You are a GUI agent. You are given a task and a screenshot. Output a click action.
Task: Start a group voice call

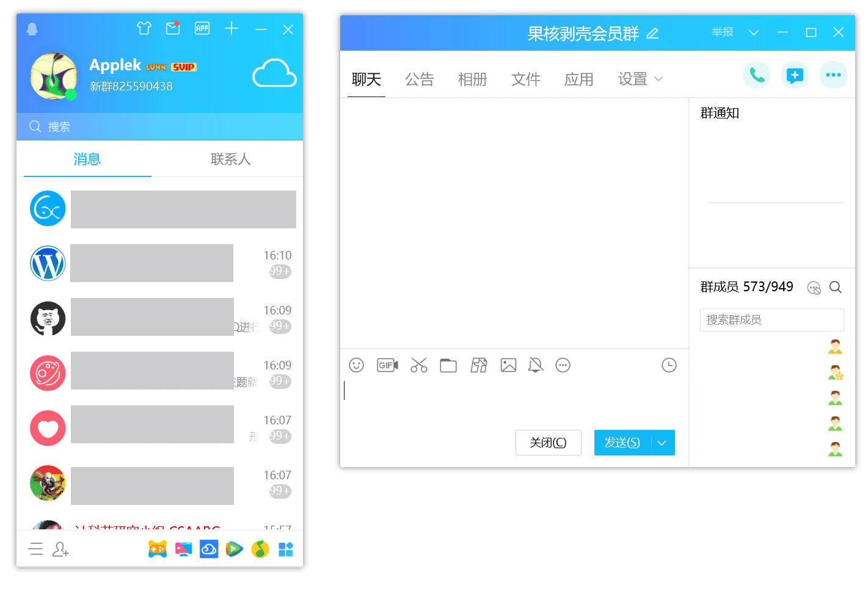(756, 75)
